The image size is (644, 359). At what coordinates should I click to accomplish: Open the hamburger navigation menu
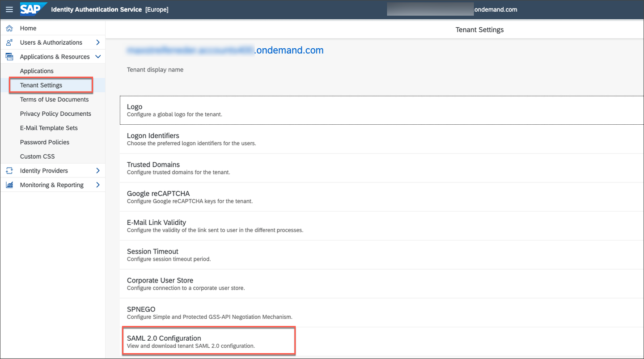[x=9, y=9]
